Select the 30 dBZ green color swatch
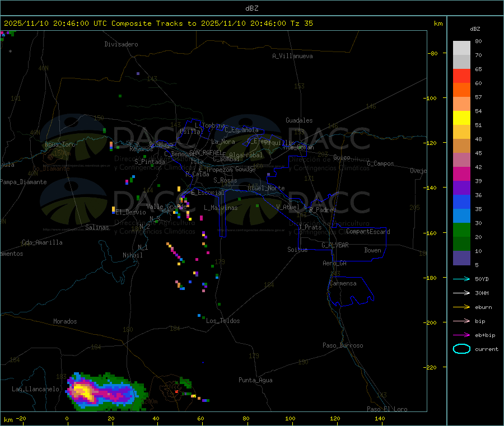The width and height of the screenshot is (504, 426). (461, 230)
